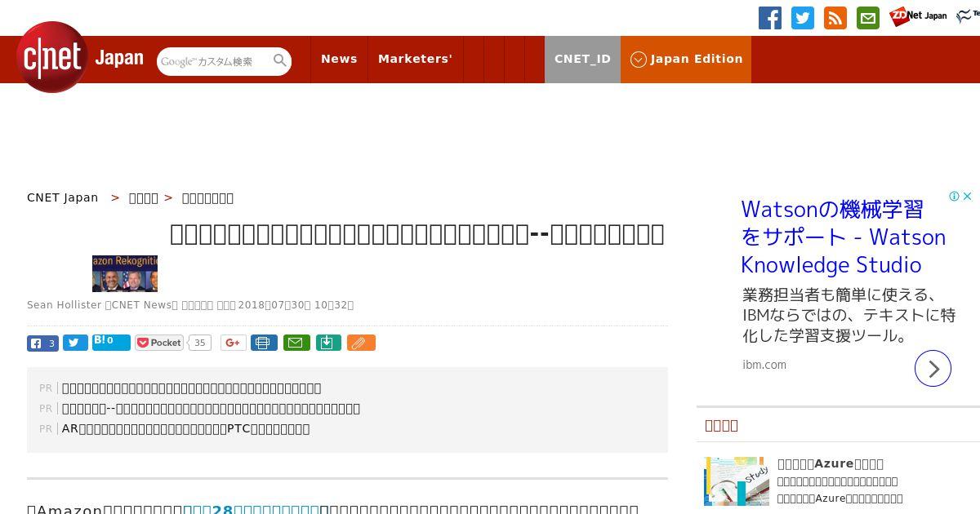
Task: Open the ZDNet Japan logo link
Action: pos(918,16)
